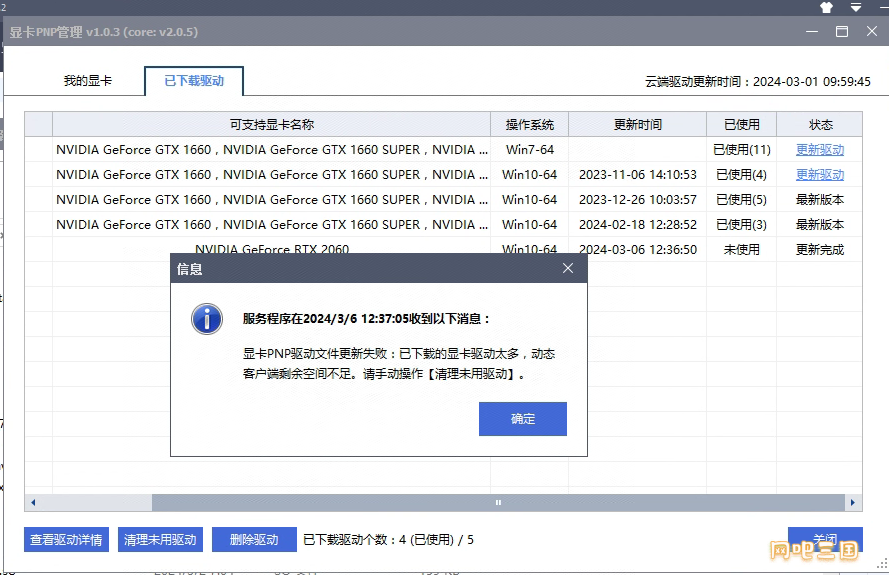889x575 pixels.
Task: Click 最新版本 status in the 2023-12-26 row
Action: coord(820,200)
